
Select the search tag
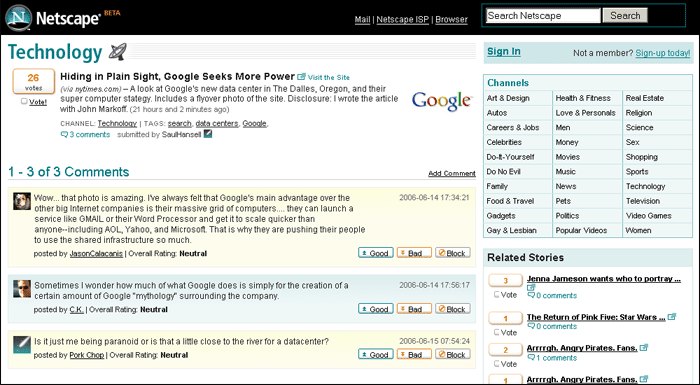point(179,123)
